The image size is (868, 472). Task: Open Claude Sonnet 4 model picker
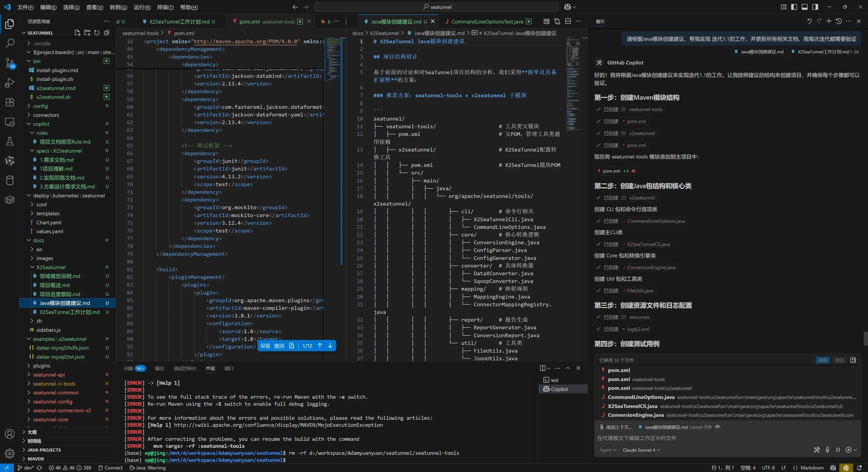point(641,450)
